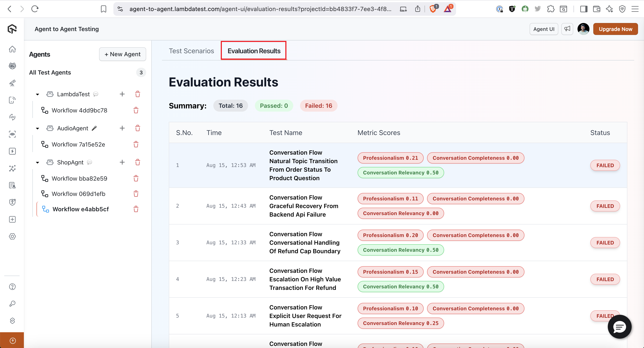Delete the LambdaTest agent with trash icon

click(x=137, y=94)
